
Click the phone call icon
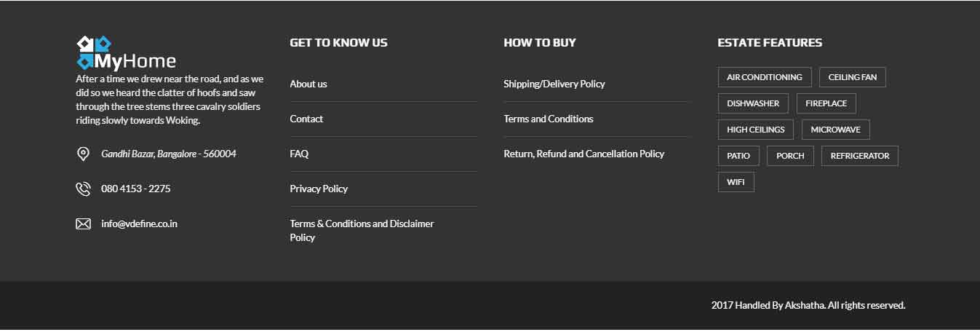tap(83, 189)
